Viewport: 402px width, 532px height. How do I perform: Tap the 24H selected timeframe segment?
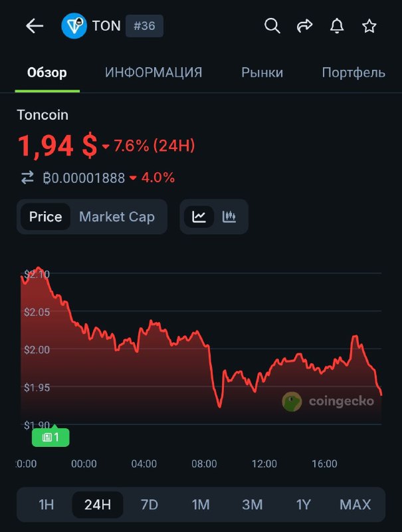(x=97, y=505)
